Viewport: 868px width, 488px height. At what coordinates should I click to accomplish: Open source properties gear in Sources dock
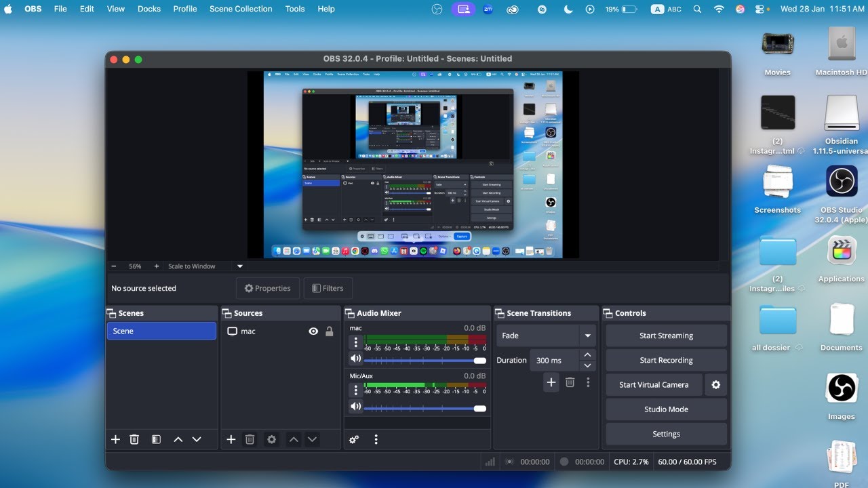pyautogui.click(x=271, y=439)
